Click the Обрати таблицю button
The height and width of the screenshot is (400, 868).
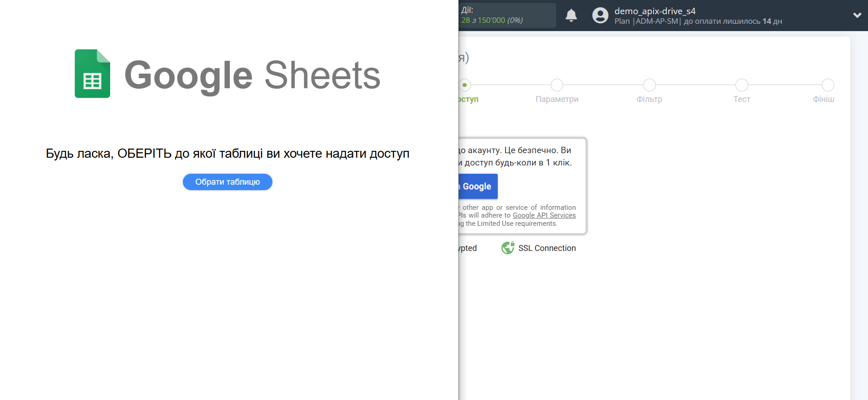click(x=228, y=182)
